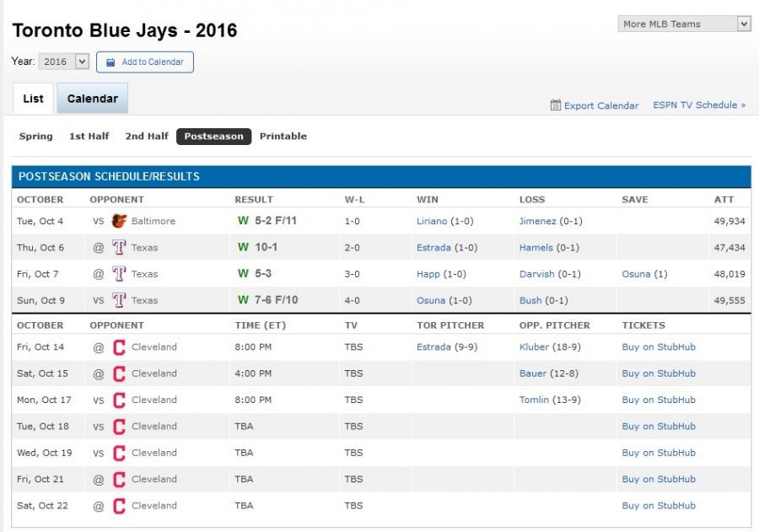759x532 pixels.
Task: Buy on StubHub for Fri, Oct 14
Action: pos(659,347)
